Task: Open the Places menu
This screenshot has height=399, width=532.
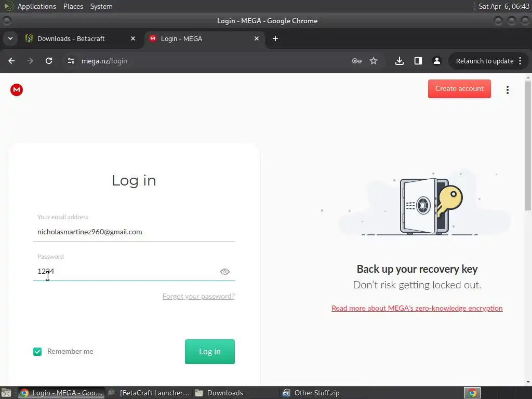Action: (73, 6)
